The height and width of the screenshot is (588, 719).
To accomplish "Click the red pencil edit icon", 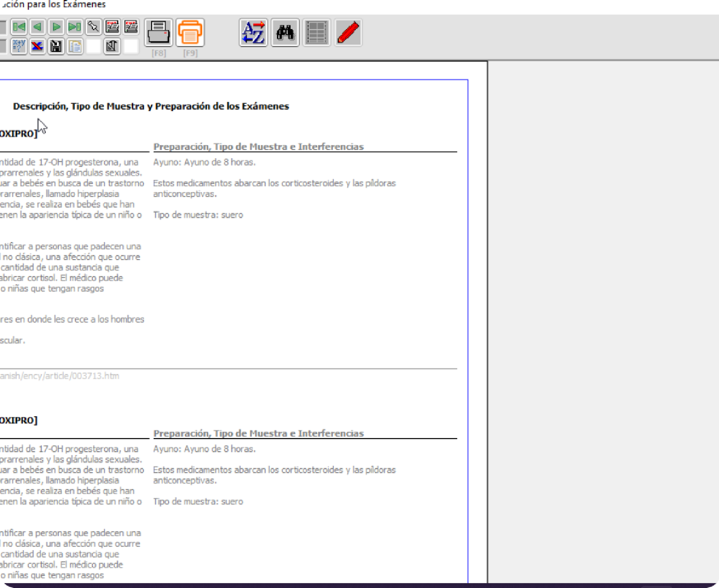I will (x=347, y=32).
